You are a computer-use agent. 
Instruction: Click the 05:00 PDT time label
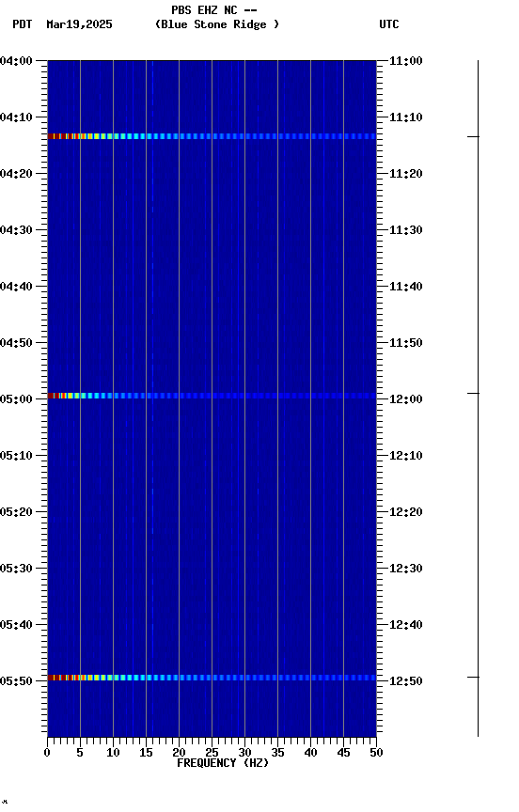coord(16,399)
